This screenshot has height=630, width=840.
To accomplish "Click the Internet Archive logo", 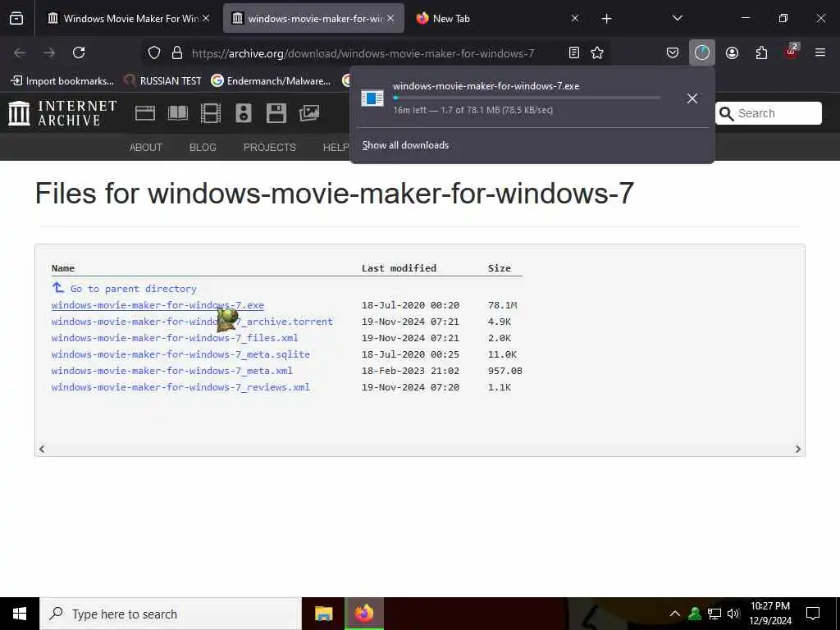I will (62, 113).
